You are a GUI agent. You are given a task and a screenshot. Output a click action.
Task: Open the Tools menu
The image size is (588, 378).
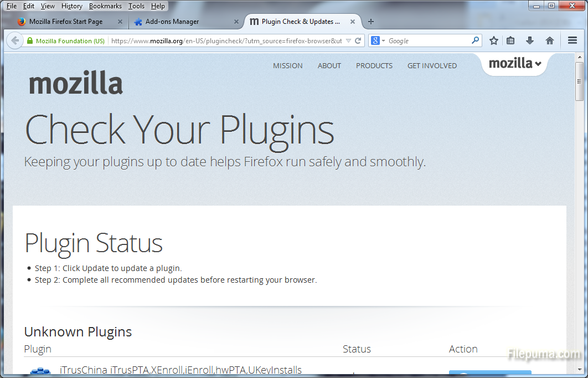136,6
